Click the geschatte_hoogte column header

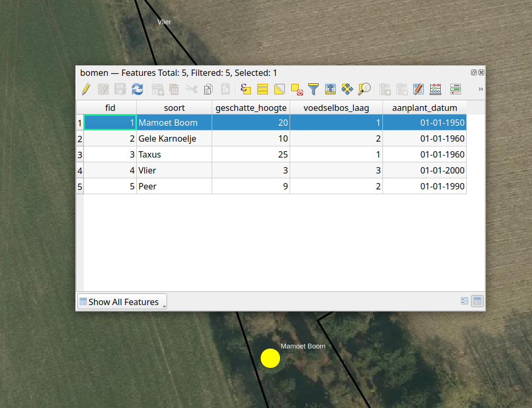coord(251,108)
